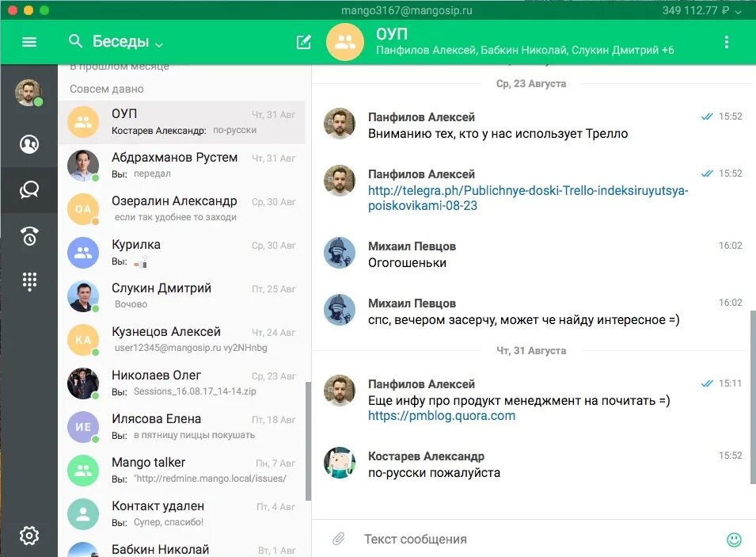Image resolution: width=756 pixels, height=557 pixels.
Task: Click the message text Огогошеньки
Action: click(408, 263)
